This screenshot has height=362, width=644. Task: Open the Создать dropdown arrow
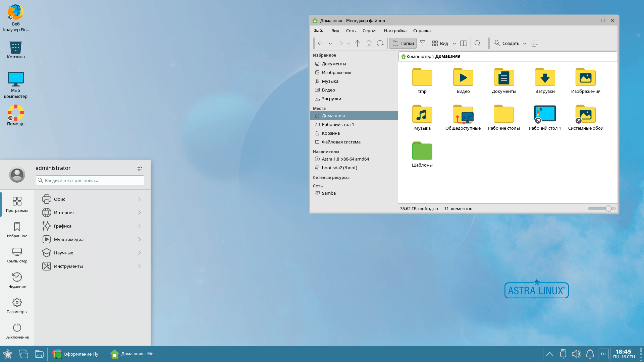[525, 43]
